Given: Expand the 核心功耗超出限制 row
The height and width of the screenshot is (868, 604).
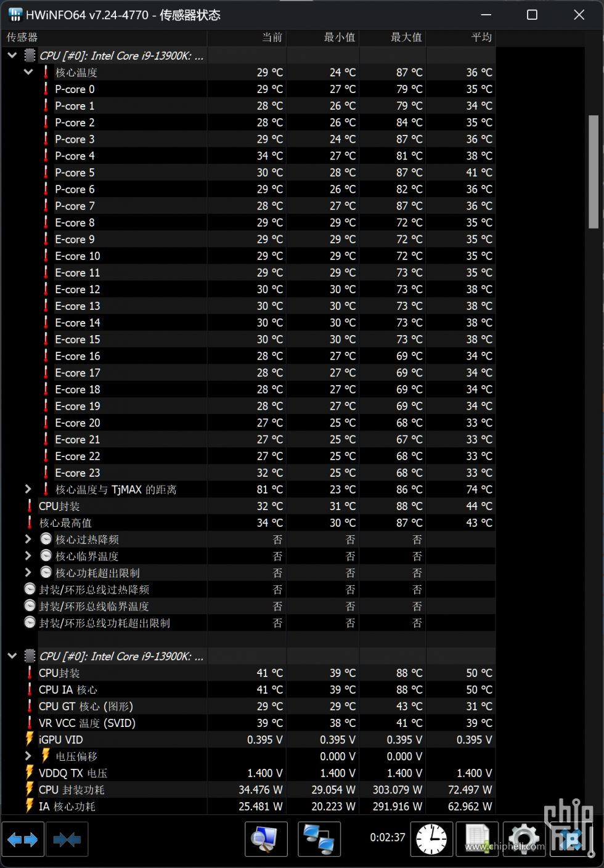Looking at the screenshot, I should (x=28, y=572).
